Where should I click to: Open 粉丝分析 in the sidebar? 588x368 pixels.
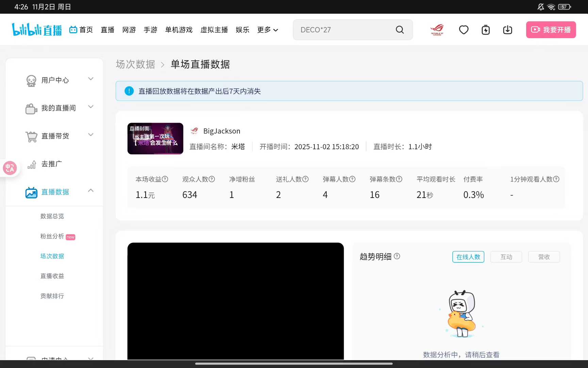pos(52,236)
